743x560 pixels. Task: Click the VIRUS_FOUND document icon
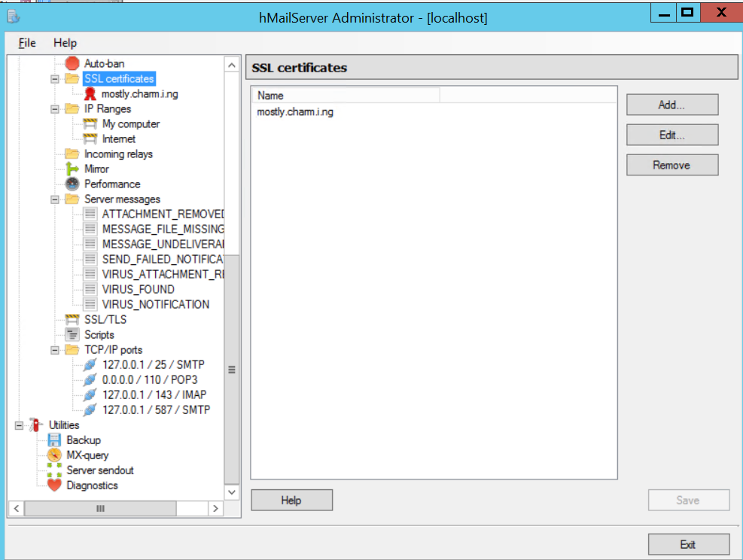[90, 290]
